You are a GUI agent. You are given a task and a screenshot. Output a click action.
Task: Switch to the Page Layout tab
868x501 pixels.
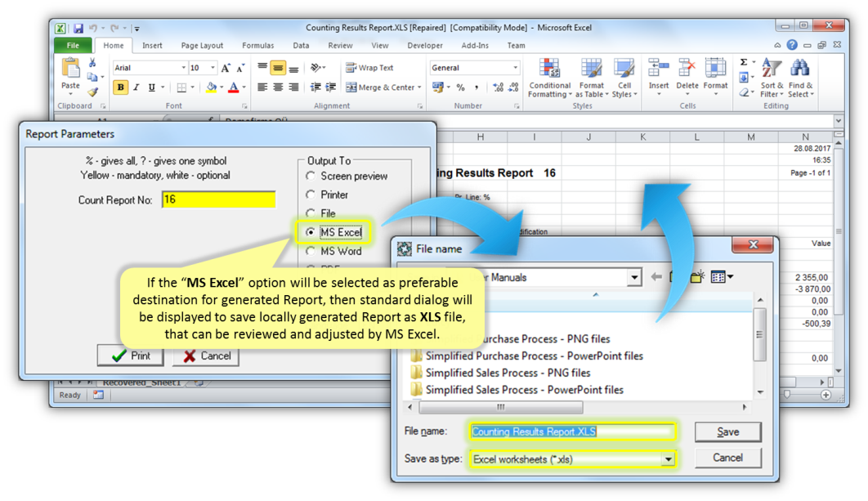pyautogui.click(x=202, y=46)
